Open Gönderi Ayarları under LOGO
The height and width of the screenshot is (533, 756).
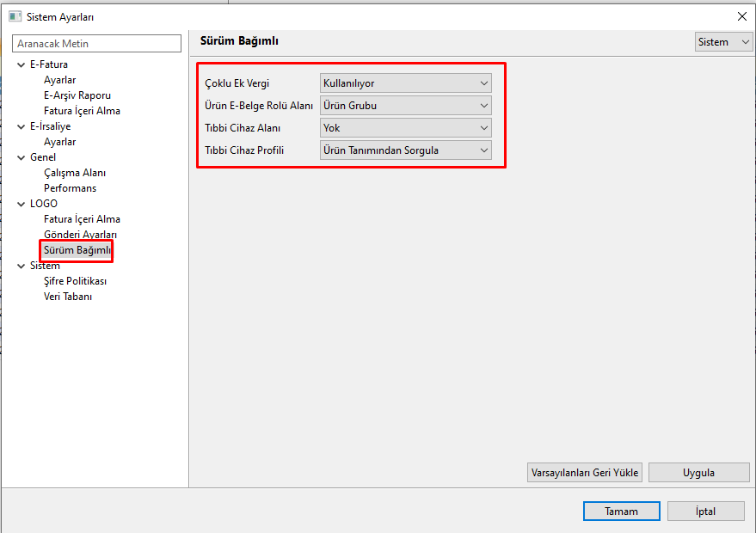coord(80,235)
